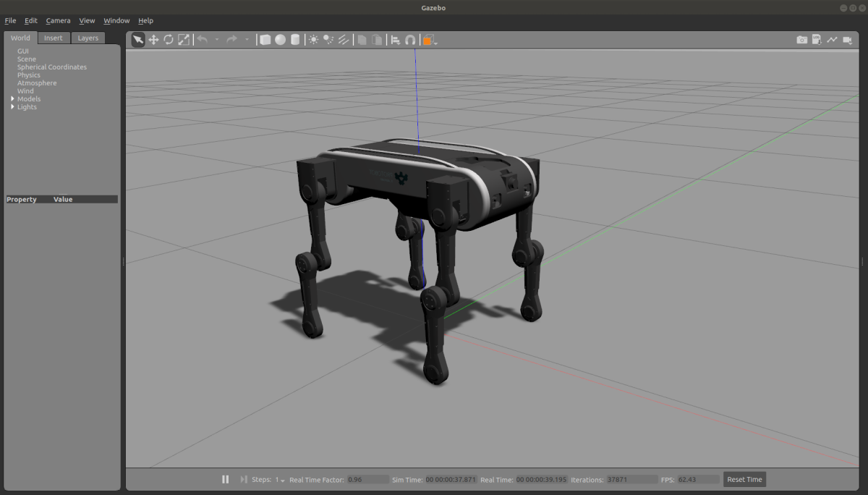This screenshot has height=495, width=868.
Task: Expand the Models tree node arrow
Action: pos(12,99)
